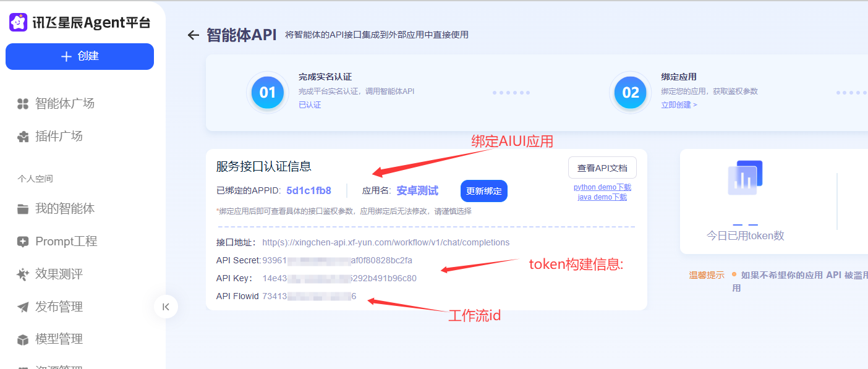Click the 我的智能体 folder icon
Screen dimensions: 868x369
tap(23, 209)
